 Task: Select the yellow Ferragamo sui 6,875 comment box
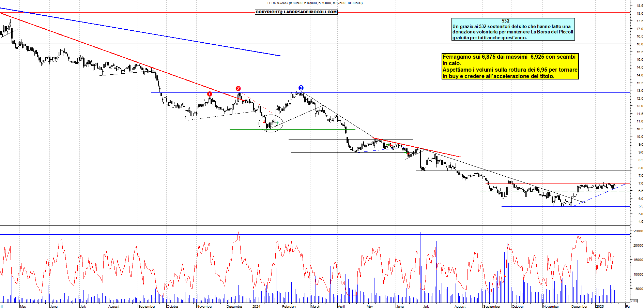pos(510,67)
